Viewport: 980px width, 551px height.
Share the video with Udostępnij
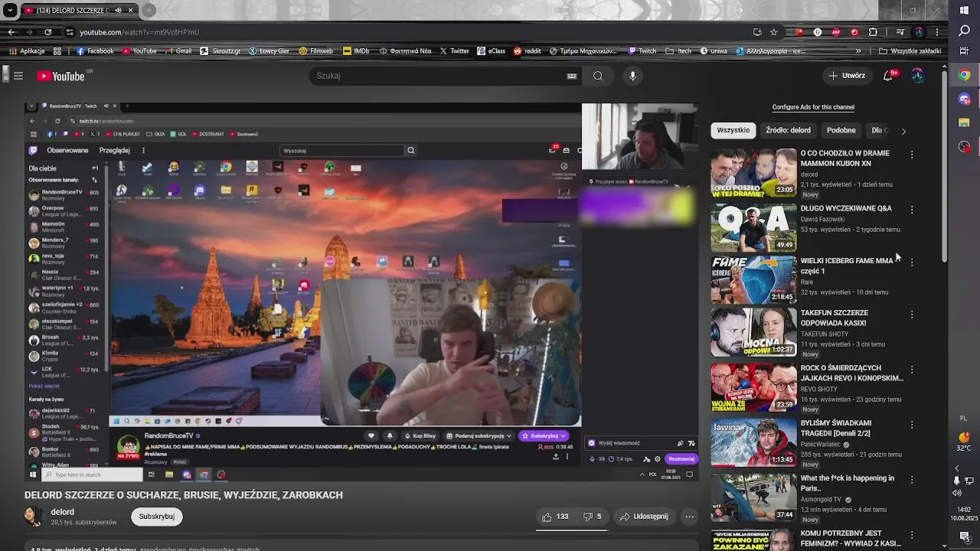pos(644,517)
